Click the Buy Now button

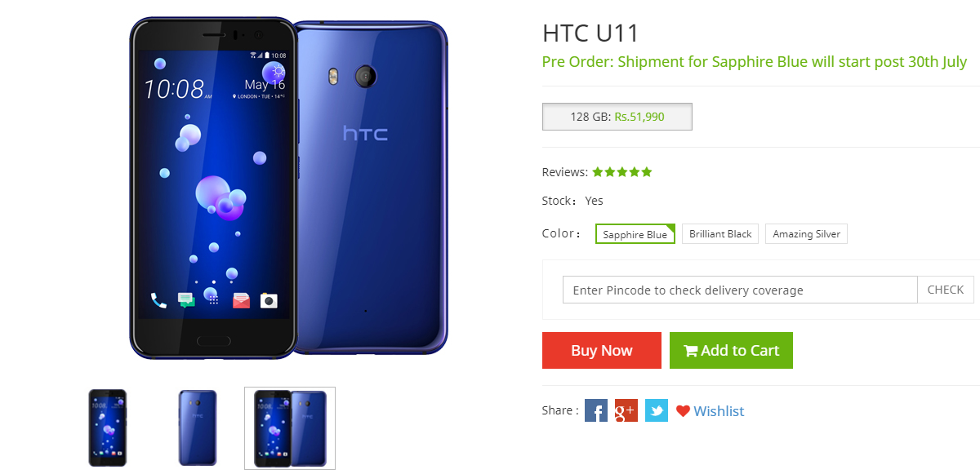click(x=602, y=350)
